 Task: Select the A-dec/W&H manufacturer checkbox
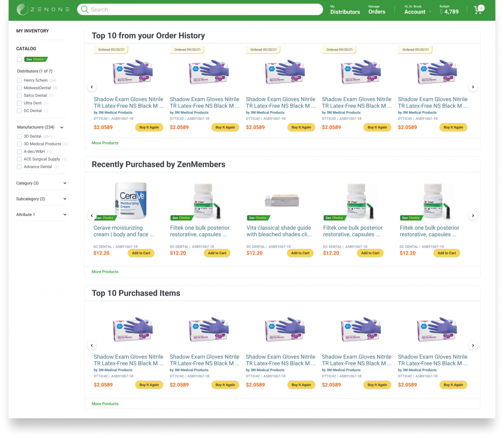[19, 152]
